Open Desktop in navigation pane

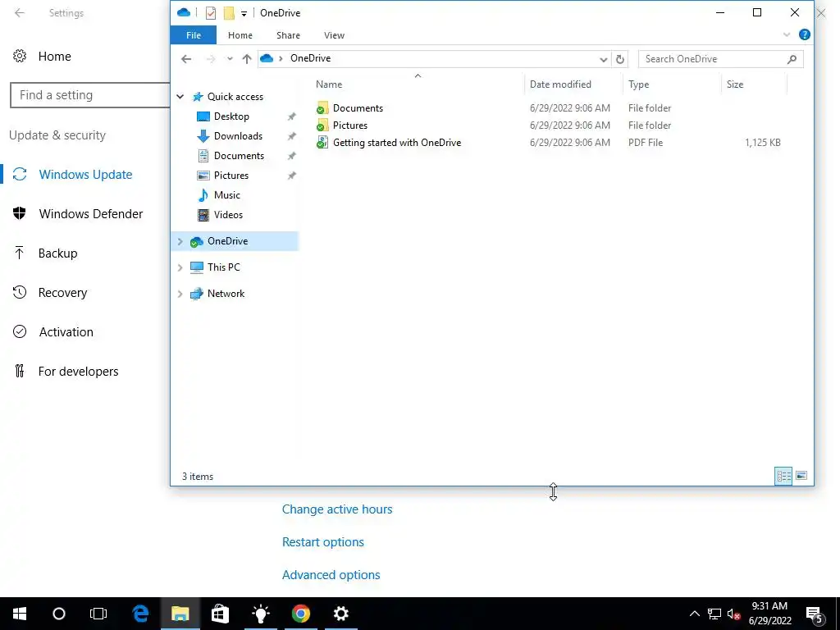click(x=231, y=116)
